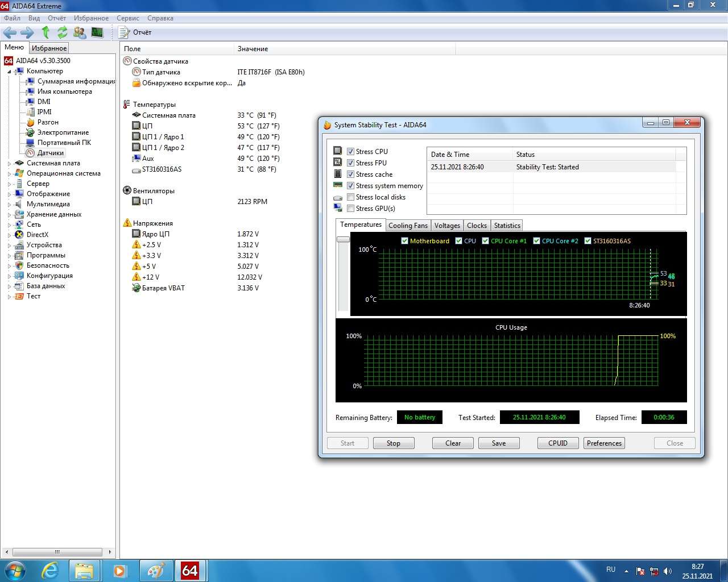This screenshot has width=728, height=582.
Task: Switch to the Voltages tab
Action: pos(447,226)
